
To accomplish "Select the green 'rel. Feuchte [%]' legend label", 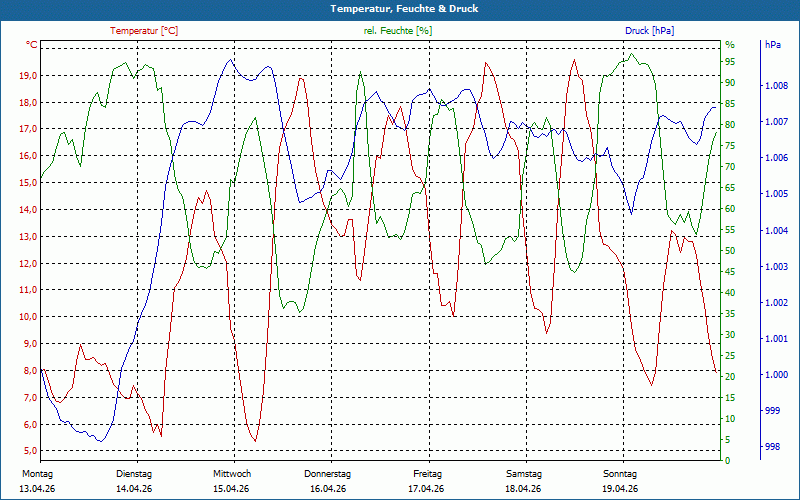I will pyautogui.click(x=398, y=31).
